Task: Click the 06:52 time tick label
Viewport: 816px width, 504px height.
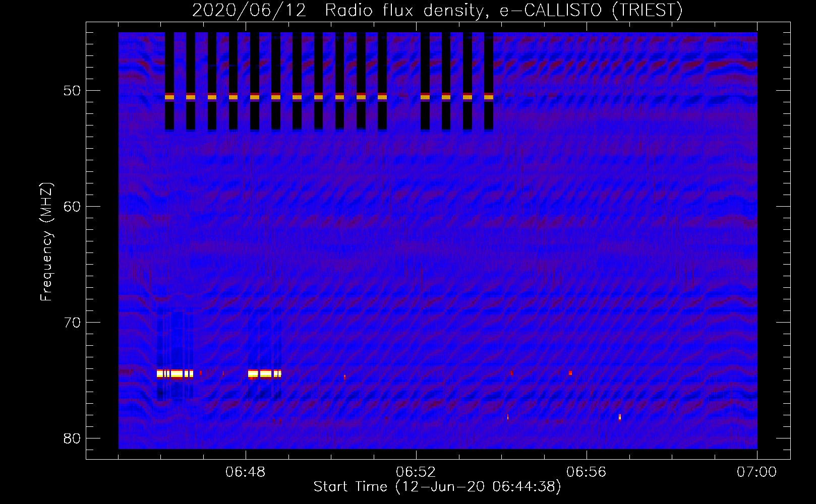Action: coord(416,472)
